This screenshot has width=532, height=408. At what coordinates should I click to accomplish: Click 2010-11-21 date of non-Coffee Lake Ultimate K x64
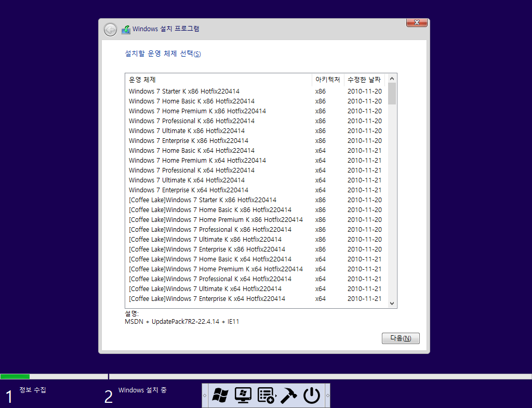(364, 180)
